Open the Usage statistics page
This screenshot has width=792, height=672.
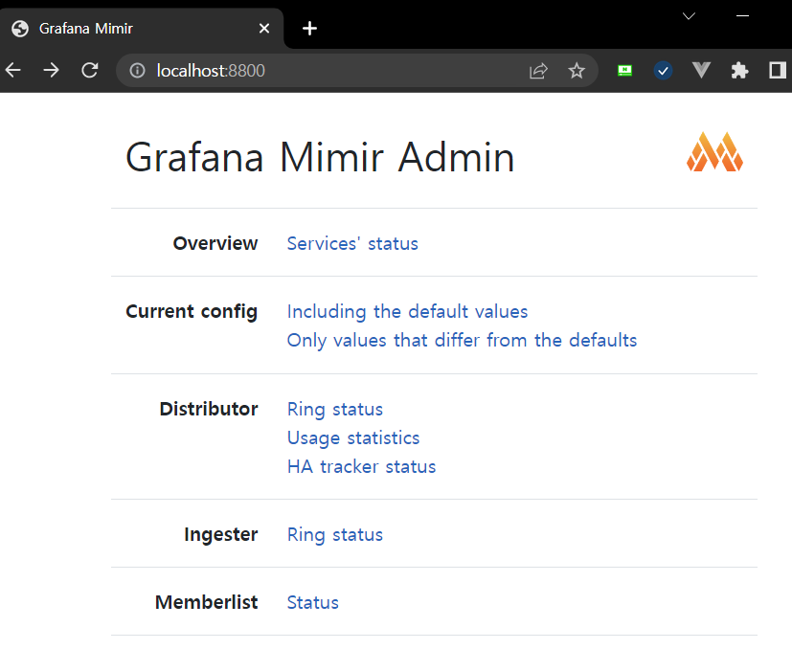(x=352, y=437)
